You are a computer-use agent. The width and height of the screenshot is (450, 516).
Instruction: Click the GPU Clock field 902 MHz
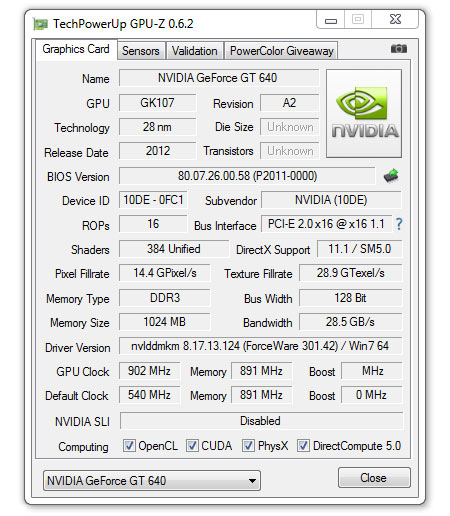[149, 371]
